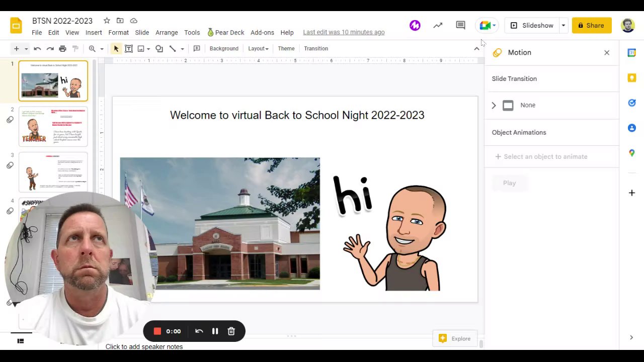Screen dimensions: 644x362
Task: Open Google Tasks side panel
Action: pos(632,103)
